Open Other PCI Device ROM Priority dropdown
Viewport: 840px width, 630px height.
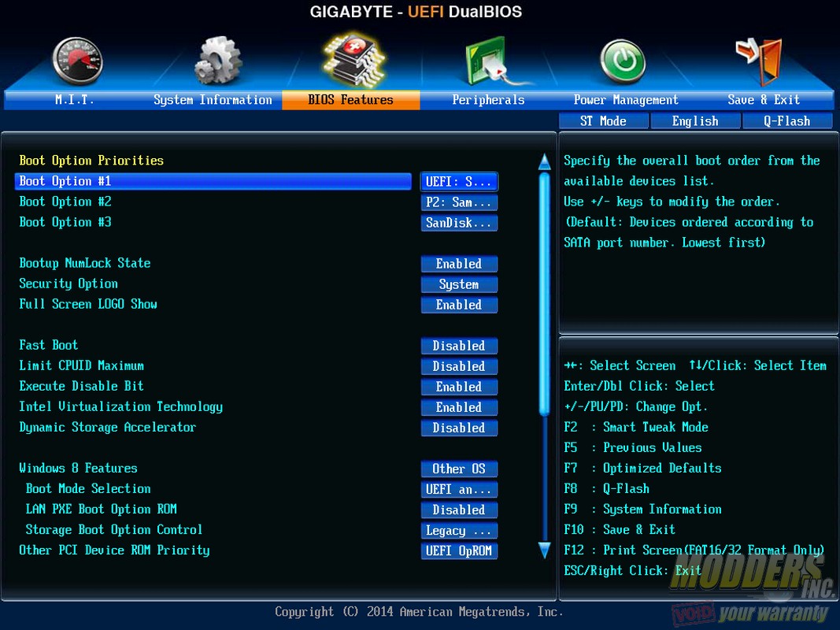pyautogui.click(x=459, y=550)
